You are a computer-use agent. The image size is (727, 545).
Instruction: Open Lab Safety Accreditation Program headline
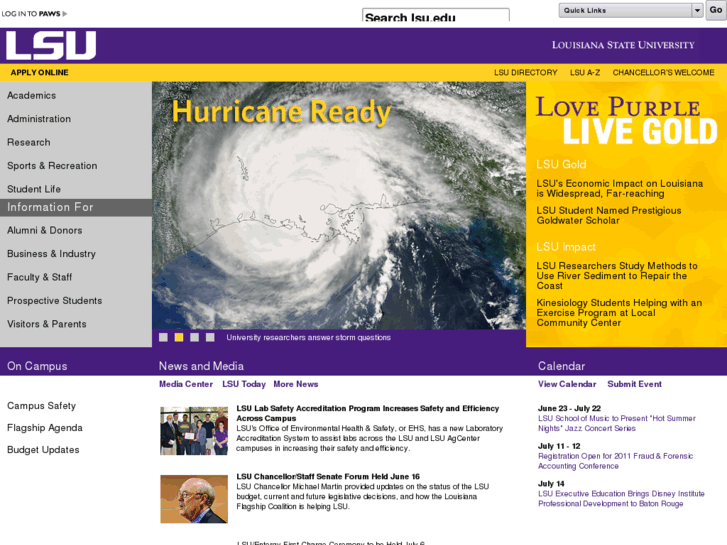[x=368, y=413]
